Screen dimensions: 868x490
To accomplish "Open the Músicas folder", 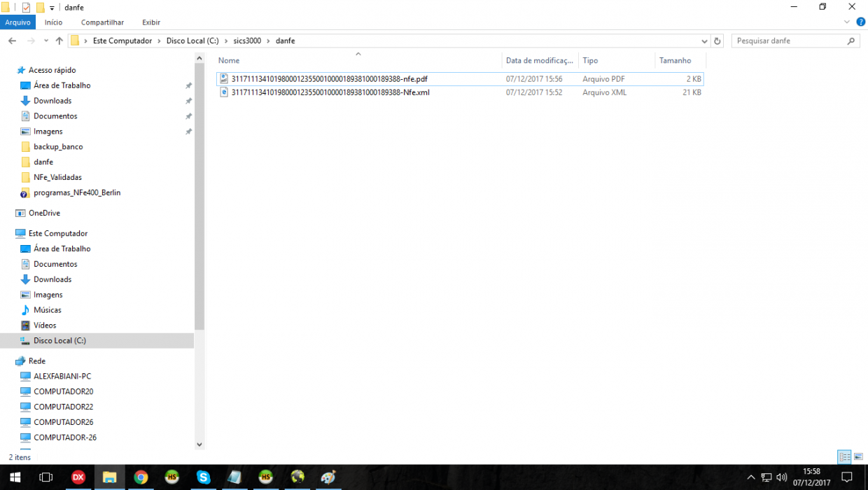I will (x=47, y=310).
